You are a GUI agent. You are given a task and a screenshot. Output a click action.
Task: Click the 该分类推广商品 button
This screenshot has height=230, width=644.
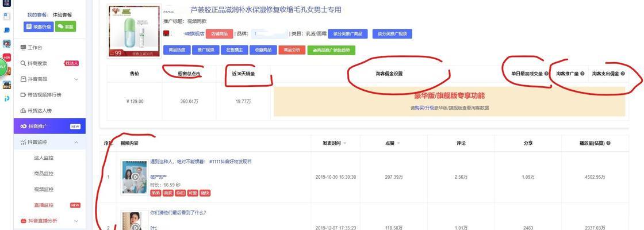(x=347, y=34)
